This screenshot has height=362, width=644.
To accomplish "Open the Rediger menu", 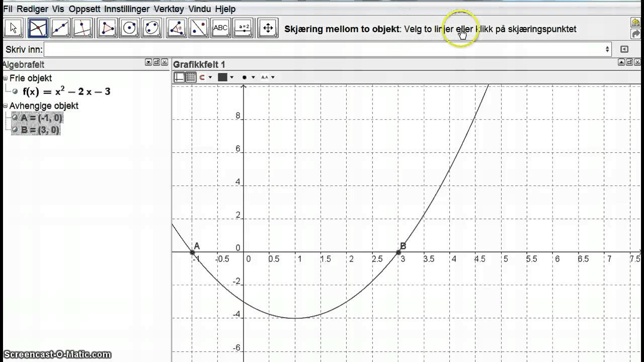I will pos(32,9).
